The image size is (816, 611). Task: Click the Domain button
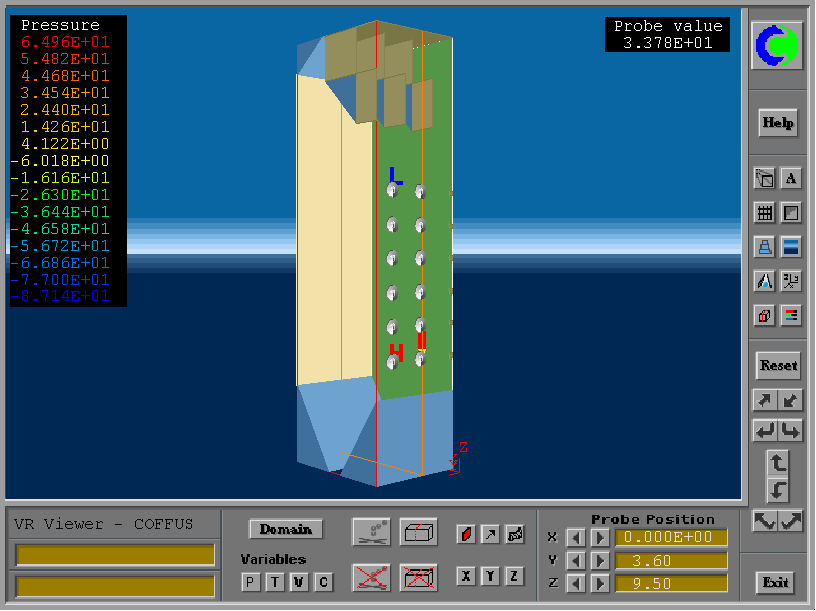(x=286, y=529)
